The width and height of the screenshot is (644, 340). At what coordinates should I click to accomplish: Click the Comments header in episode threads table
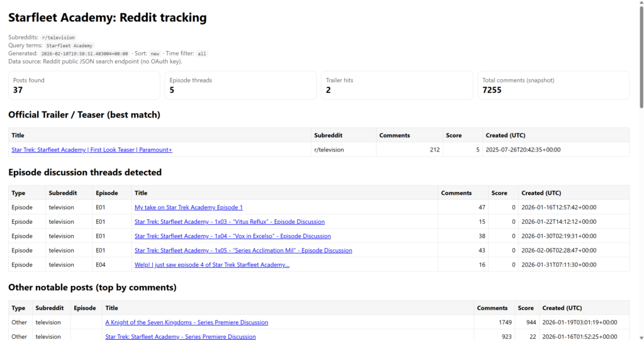pyautogui.click(x=456, y=193)
